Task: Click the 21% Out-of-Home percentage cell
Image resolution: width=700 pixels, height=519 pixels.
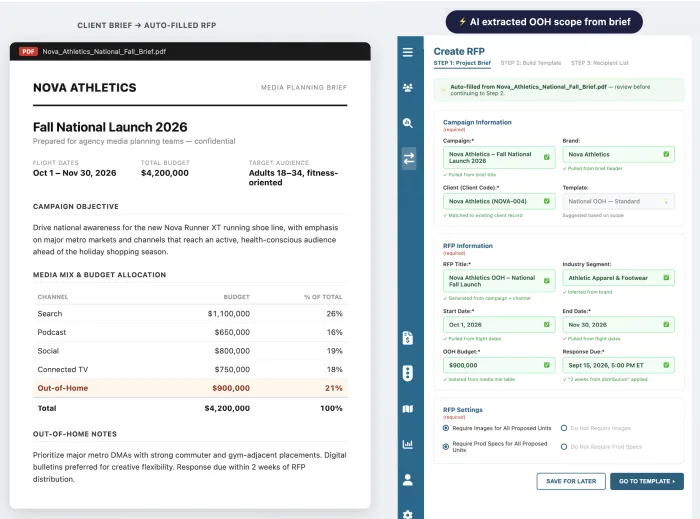Action: click(333, 388)
